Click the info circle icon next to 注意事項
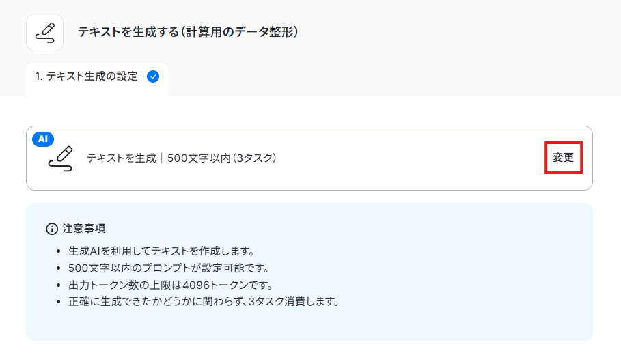Image resolution: width=621 pixels, height=364 pixels. 52,229
